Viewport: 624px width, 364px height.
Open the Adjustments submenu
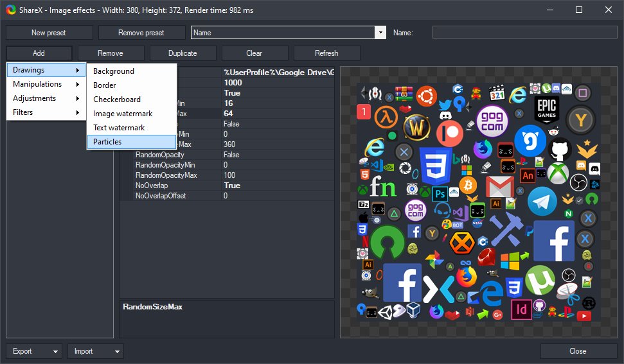point(46,98)
